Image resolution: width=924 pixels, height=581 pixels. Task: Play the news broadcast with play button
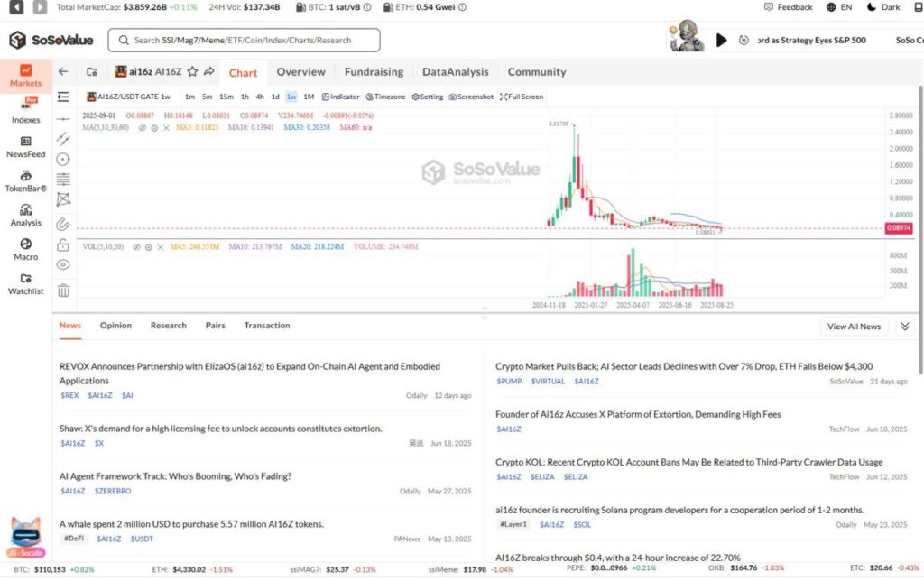(x=721, y=40)
